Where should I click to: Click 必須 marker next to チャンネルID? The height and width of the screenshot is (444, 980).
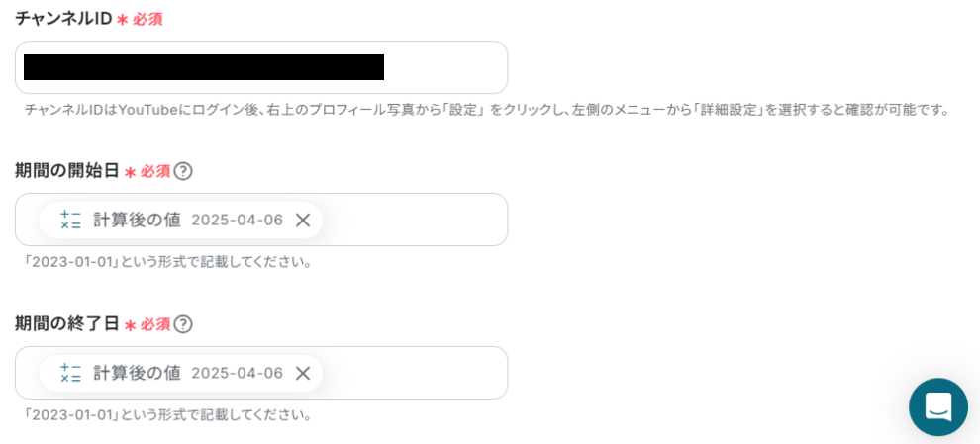(147, 19)
